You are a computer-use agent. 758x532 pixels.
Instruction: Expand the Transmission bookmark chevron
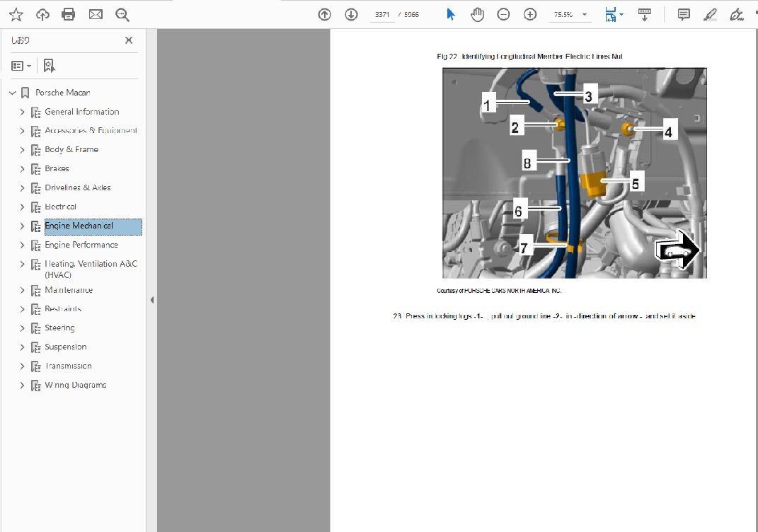point(22,366)
